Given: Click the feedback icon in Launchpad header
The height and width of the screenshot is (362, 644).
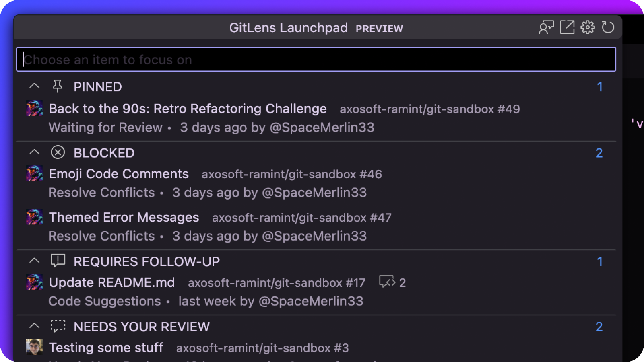Looking at the screenshot, I should coord(546,27).
